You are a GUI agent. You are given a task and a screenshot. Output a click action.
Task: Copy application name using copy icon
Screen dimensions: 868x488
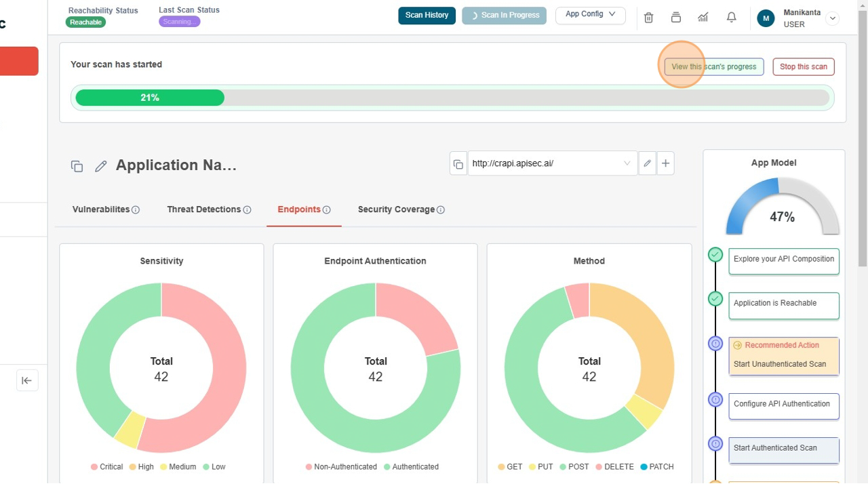(x=77, y=166)
